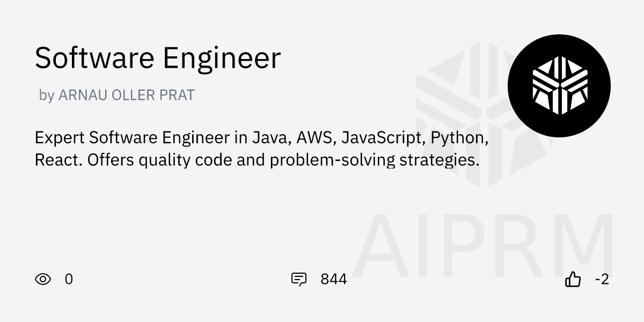Click the comments speech bubble icon
Screen dimensions: 644x322
[298, 279]
